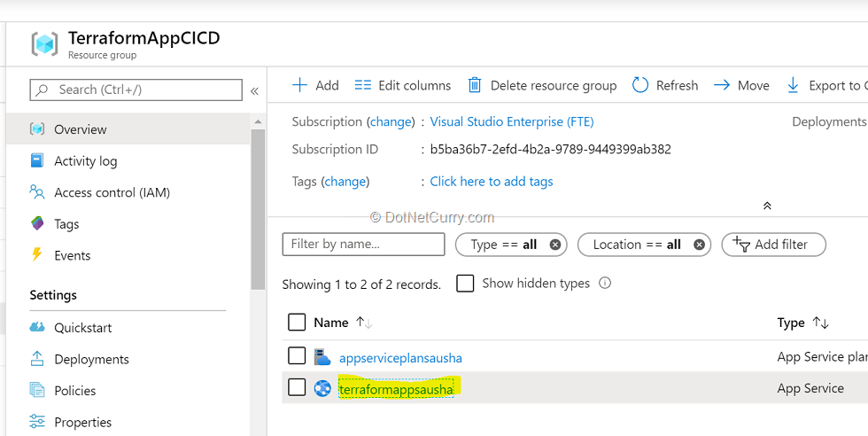Open the appserviceplansausha resource link
The height and width of the screenshot is (436, 868).
[x=400, y=358]
